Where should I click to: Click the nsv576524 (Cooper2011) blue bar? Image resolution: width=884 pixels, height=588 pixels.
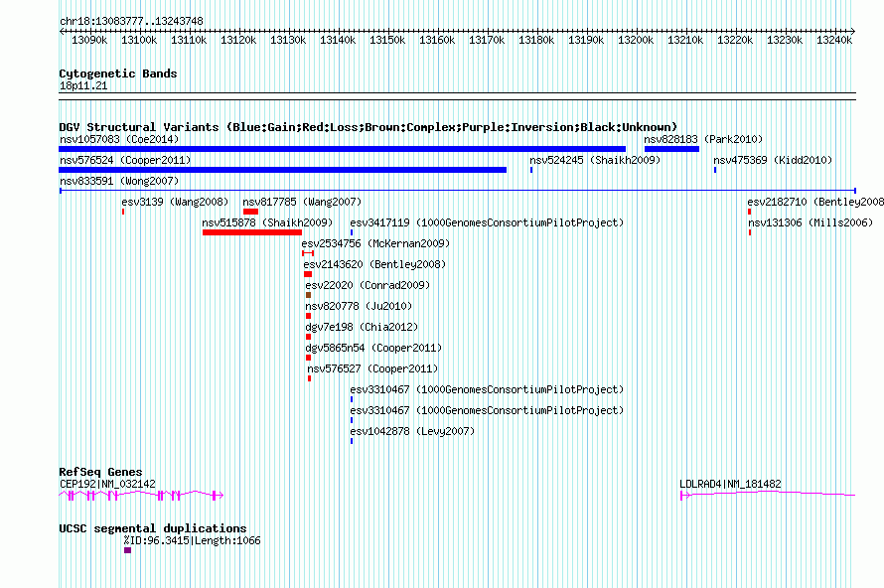point(282,170)
